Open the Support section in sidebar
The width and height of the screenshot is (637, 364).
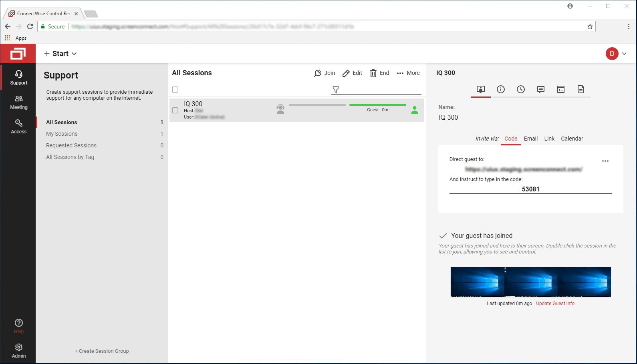pyautogui.click(x=18, y=78)
